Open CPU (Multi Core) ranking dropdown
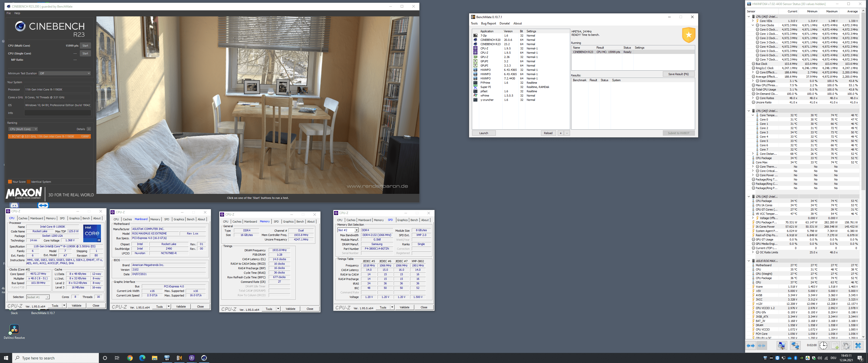This screenshot has height=363, width=868. 23,129
